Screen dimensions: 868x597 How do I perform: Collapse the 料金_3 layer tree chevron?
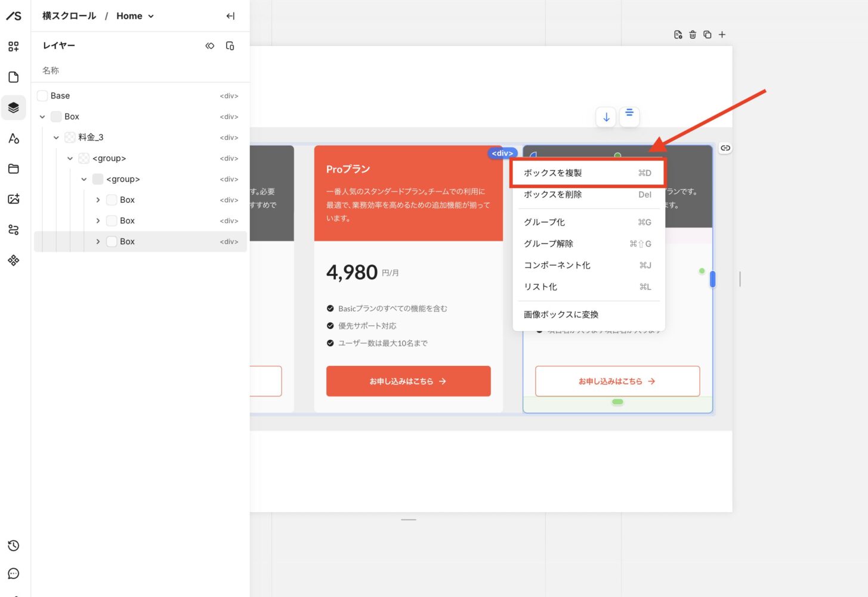56,137
